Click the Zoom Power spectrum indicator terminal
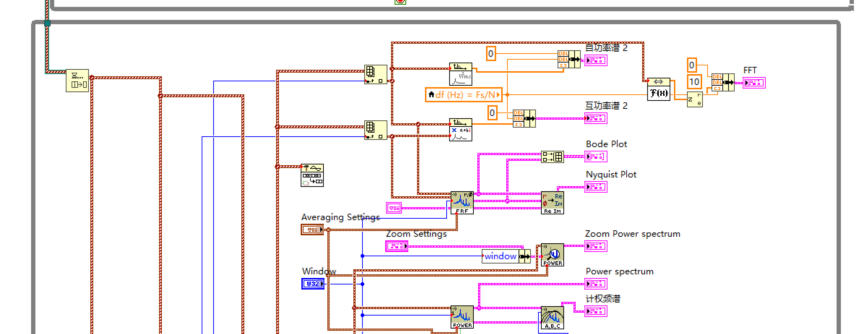The image size is (868, 334). pos(596,246)
